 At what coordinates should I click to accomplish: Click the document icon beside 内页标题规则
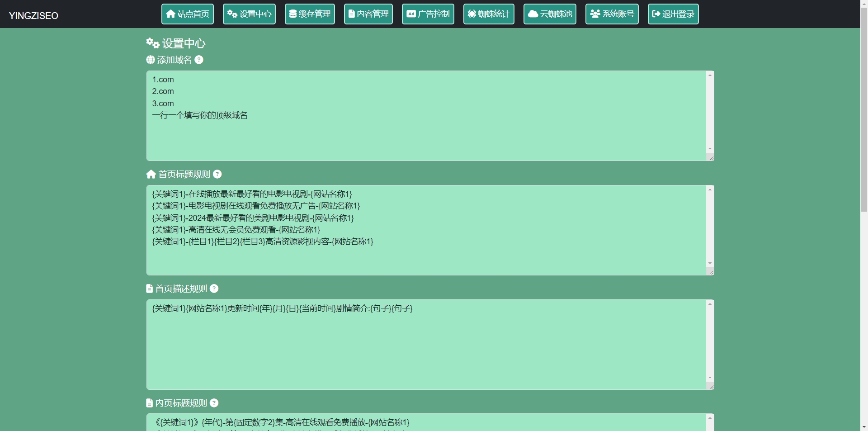[149, 403]
